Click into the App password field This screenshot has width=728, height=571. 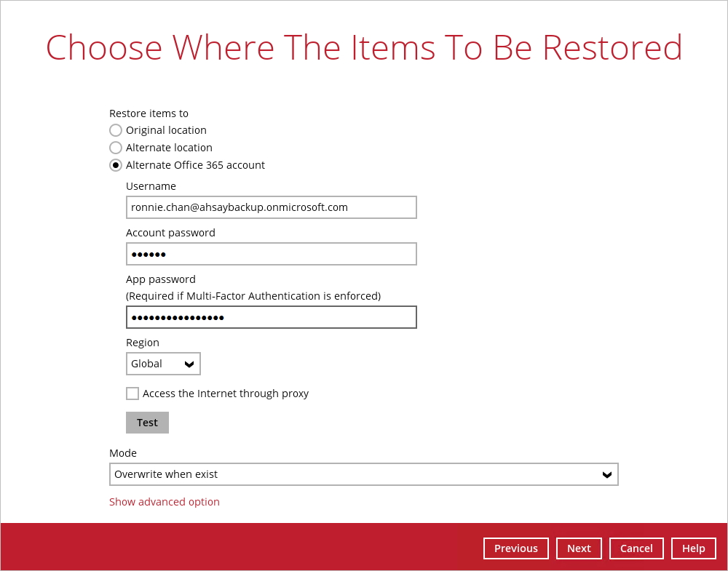pyautogui.click(x=271, y=317)
